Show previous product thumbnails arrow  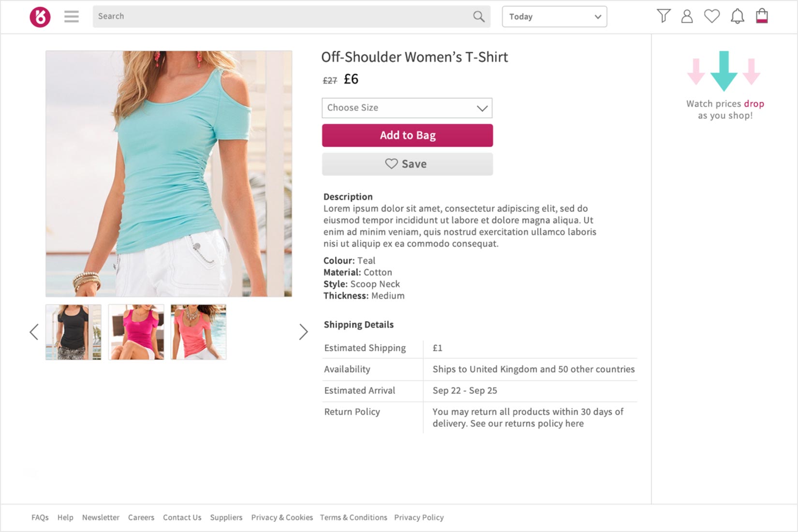[x=34, y=332]
